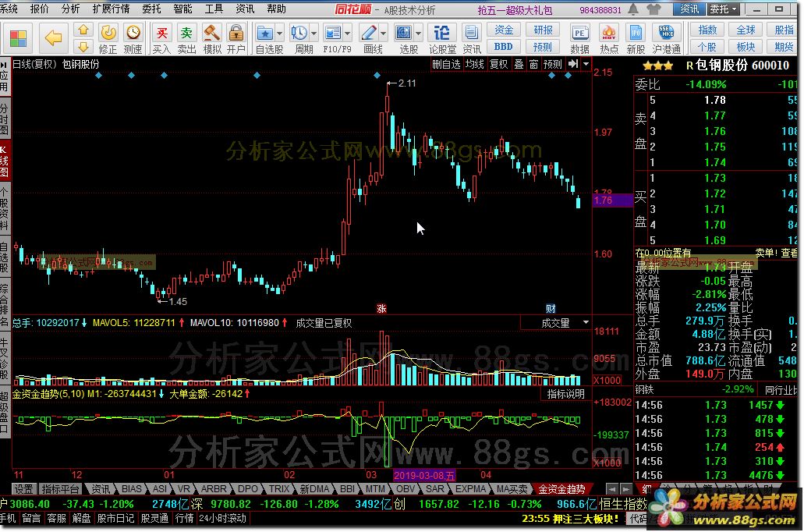Click the 设置 settings button below chart

24,489
